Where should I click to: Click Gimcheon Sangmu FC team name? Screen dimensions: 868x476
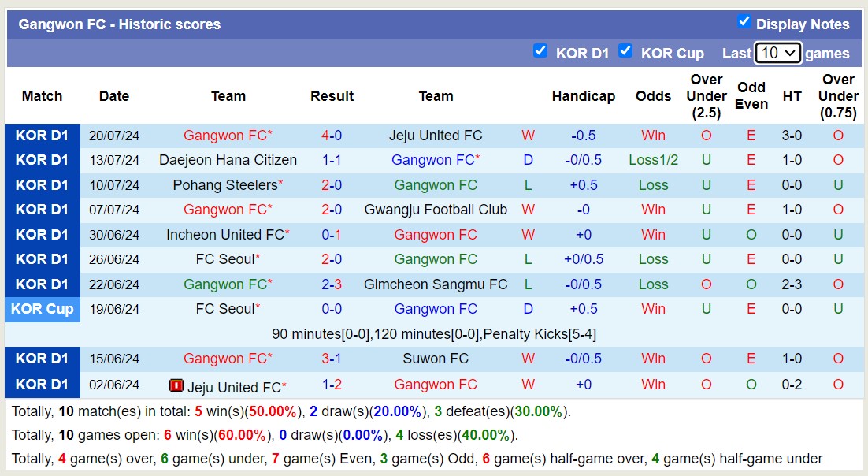436,284
